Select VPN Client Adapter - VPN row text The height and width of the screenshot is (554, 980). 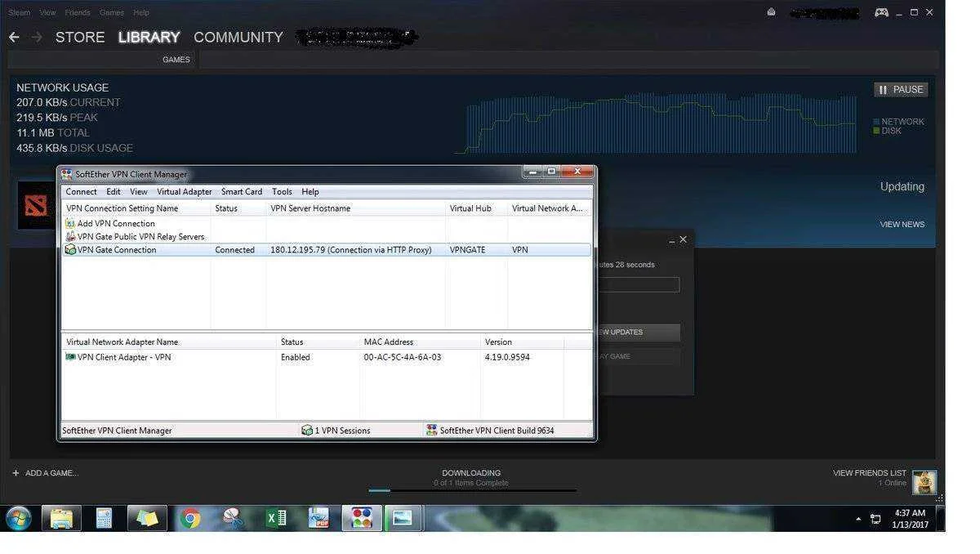[124, 357]
